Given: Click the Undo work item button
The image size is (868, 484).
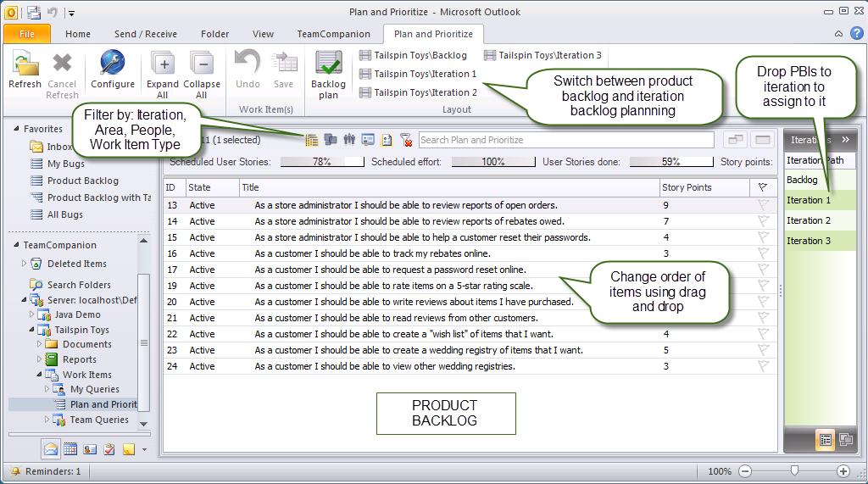Looking at the screenshot, I should point(248,70).
